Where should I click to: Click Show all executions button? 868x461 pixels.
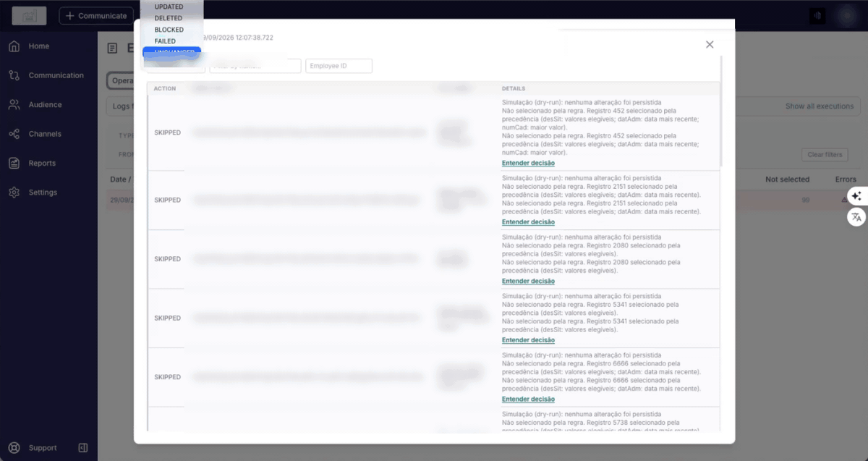tap(819, 106)
